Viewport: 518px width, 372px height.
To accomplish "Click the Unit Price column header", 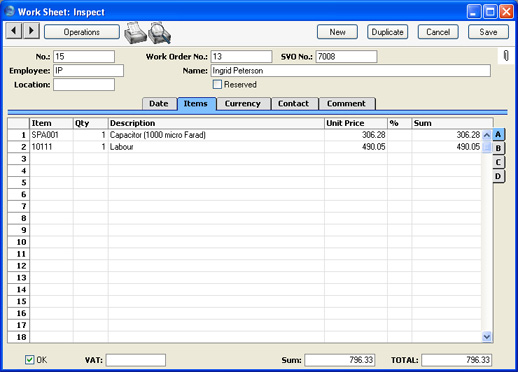I will pos(356,123).
